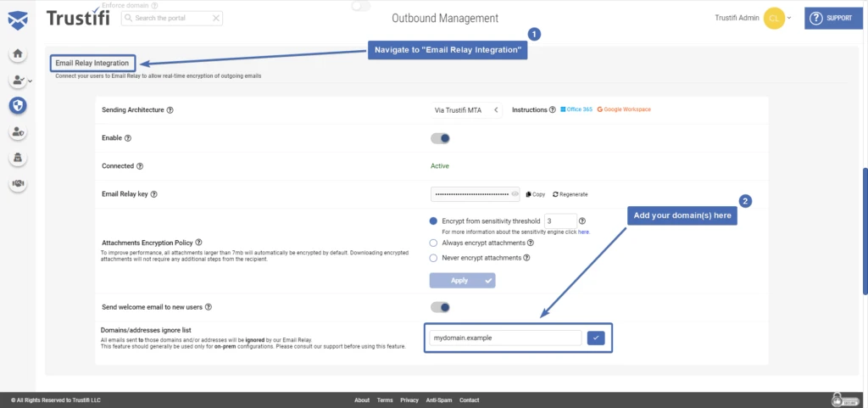Click the Trustifi envelope logo icon
This screenshot has width=868, height=408.
(x=17, y=18)
